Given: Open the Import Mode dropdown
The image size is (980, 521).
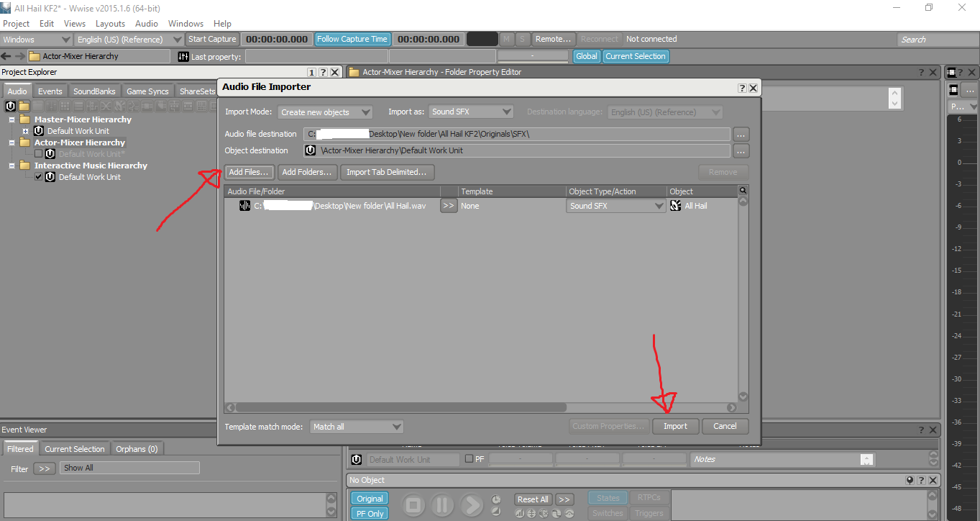Looking at the screenshot, I should point(325,112).
